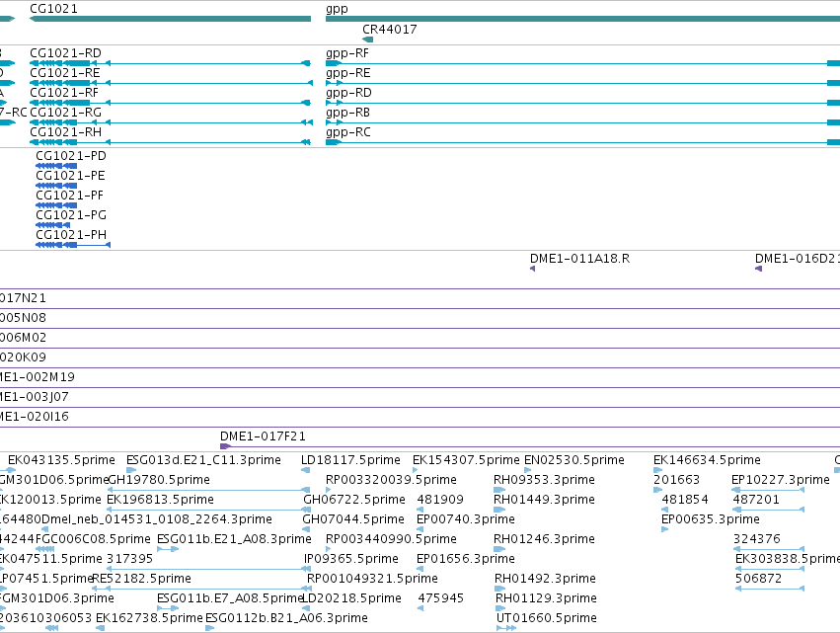Select the BAC track labeled ME1-003J07

click(x=35, y=398)
